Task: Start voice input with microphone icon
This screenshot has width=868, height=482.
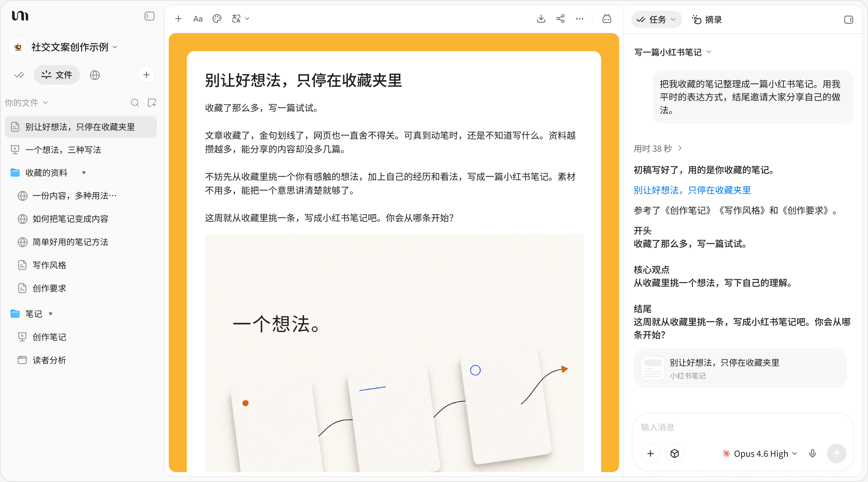Action: coord(812,453)
